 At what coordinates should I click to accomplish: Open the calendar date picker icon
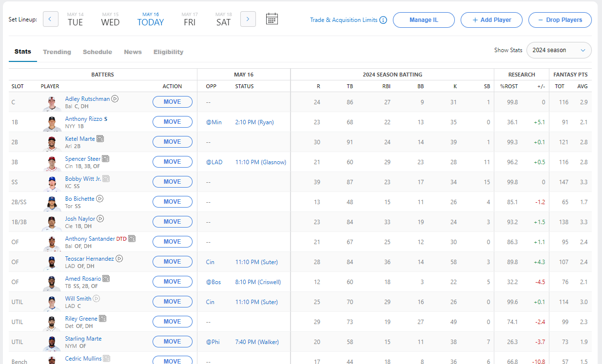tap(272, 19)
